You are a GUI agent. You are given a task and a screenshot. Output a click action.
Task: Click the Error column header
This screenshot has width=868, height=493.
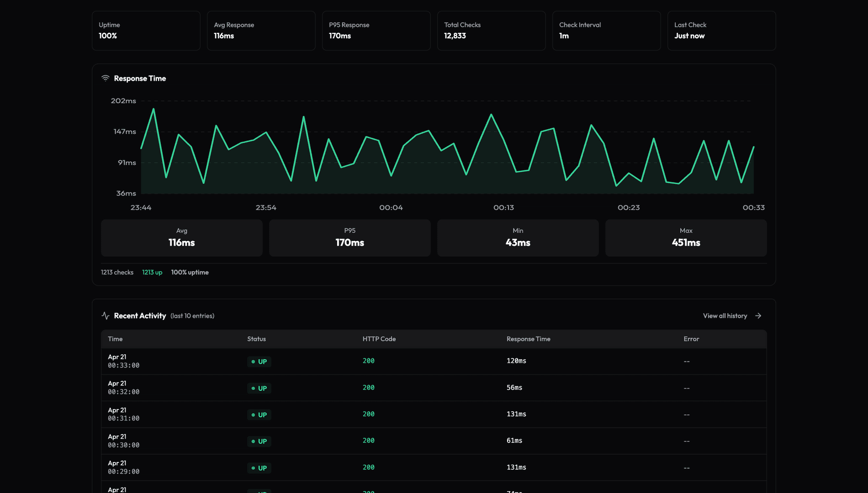pyautogui.click(x=691, y=339)
